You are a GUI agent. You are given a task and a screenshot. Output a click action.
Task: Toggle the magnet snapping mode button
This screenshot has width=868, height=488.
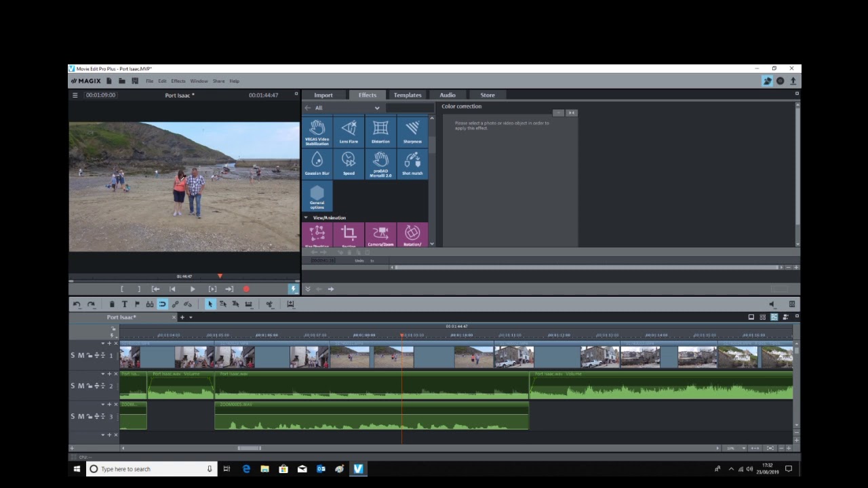point(163,304)
